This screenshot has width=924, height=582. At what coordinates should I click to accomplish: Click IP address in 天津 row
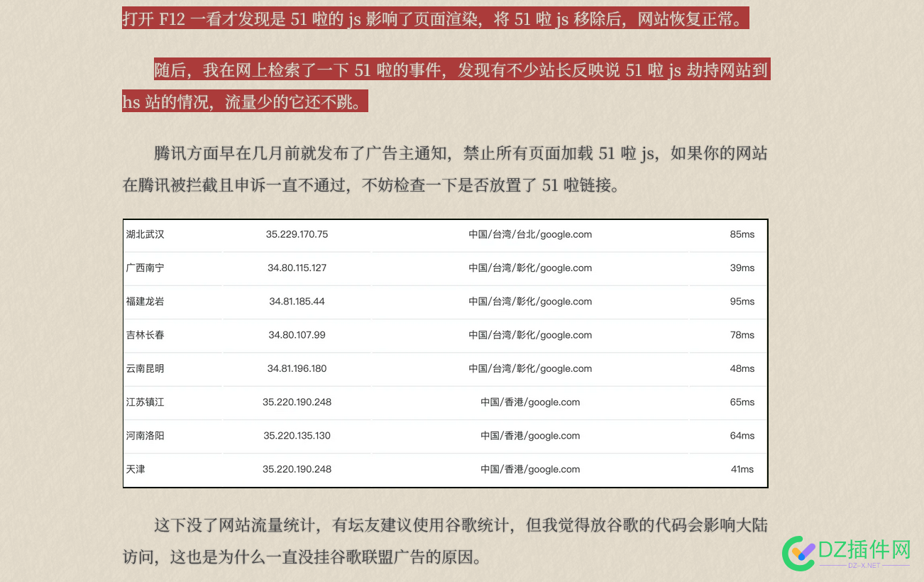tap(297, 468)
